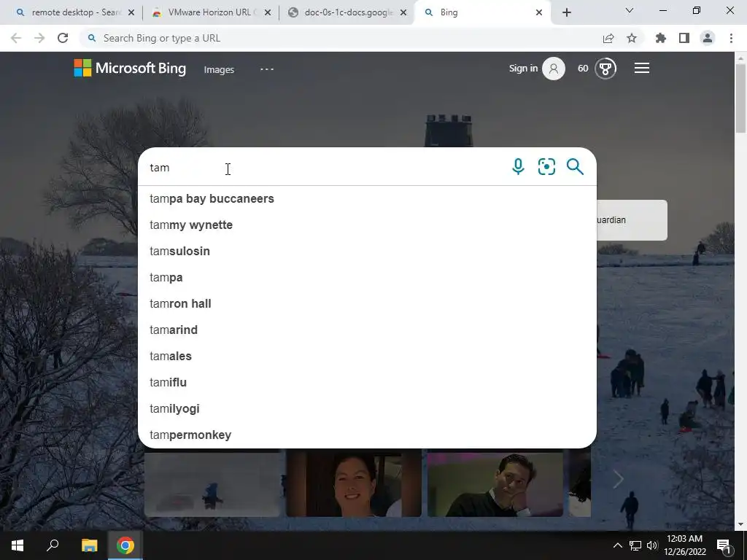
Task: Select suggestion tammy wynette
Action: [367, 225]
